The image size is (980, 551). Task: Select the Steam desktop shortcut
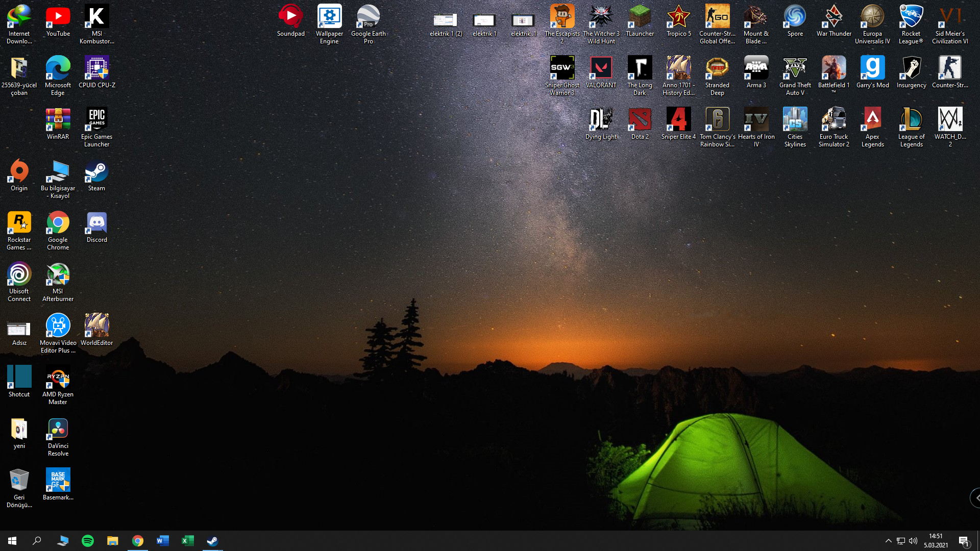pyautogui.click(x=96, y=172)
